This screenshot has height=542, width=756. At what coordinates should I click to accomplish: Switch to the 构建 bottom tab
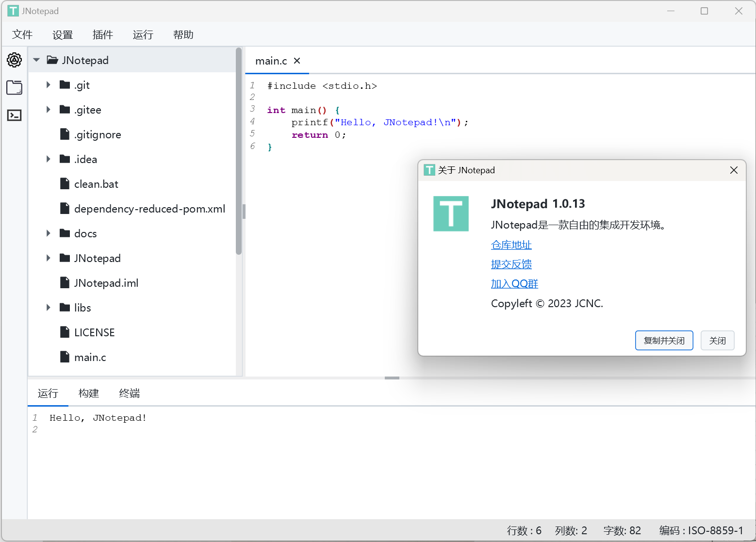click(x=89, y=393)
